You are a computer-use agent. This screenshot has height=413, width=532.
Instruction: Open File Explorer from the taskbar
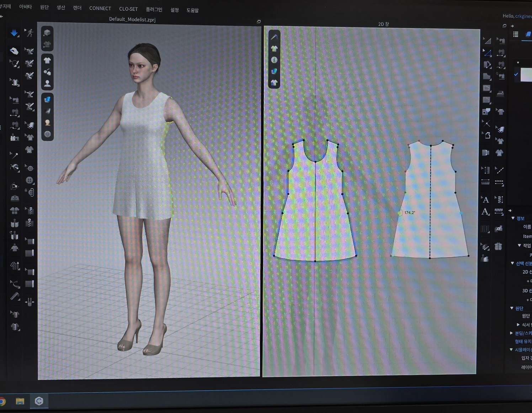click(x=20, y=401)
